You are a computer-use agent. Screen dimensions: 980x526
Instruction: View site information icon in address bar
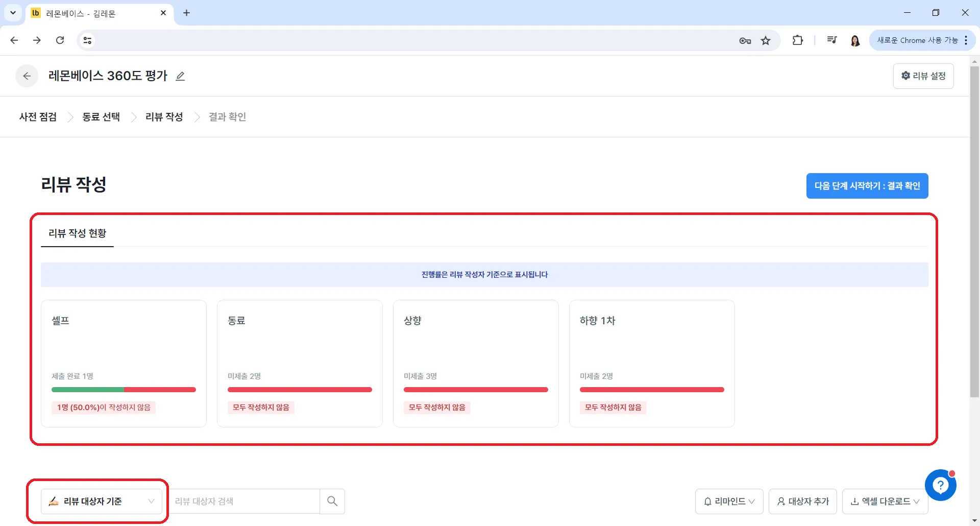tap(87, 40)
